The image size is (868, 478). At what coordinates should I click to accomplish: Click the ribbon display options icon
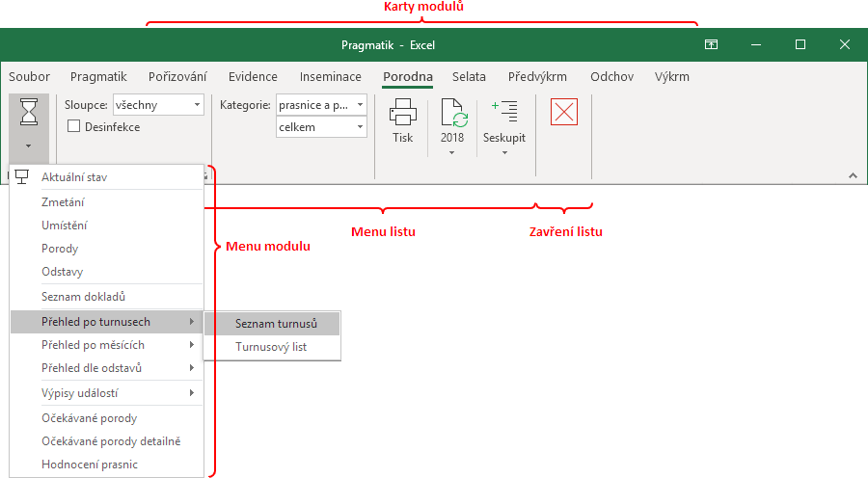712,44
